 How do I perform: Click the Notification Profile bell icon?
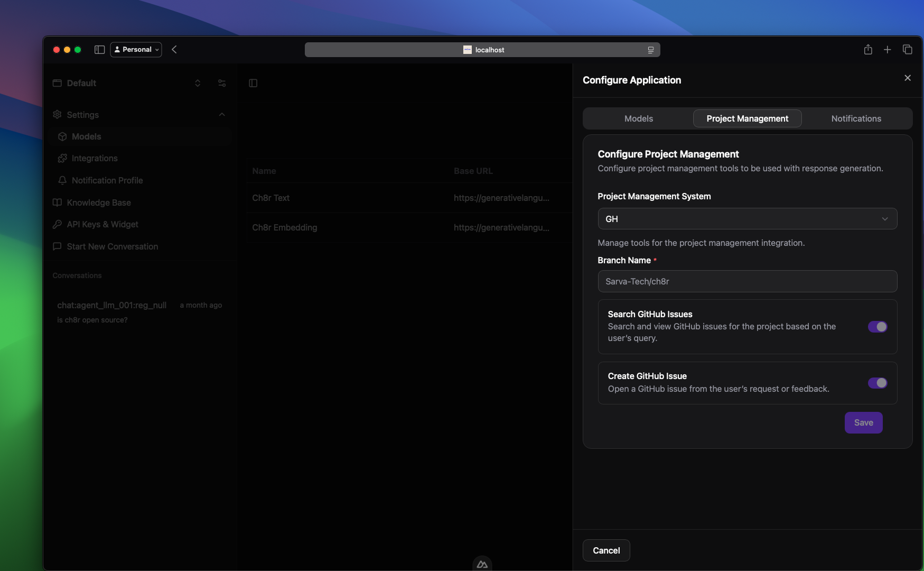click(62, 180)
